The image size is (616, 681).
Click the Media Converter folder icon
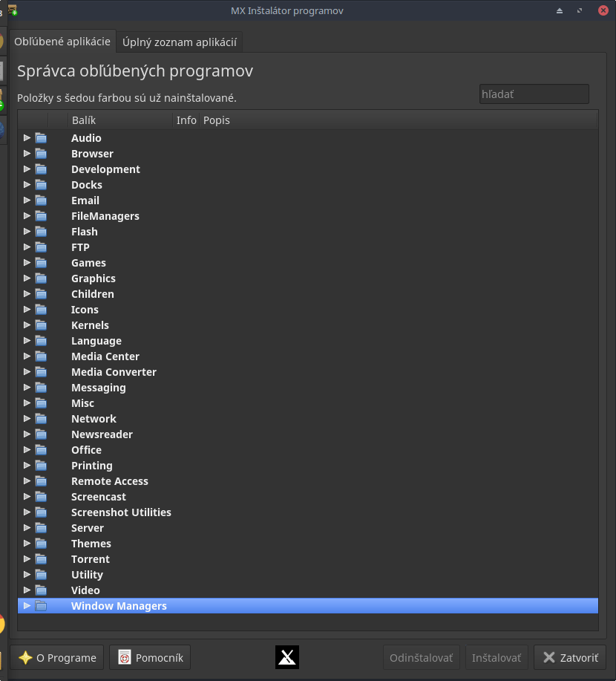point(41,372)
